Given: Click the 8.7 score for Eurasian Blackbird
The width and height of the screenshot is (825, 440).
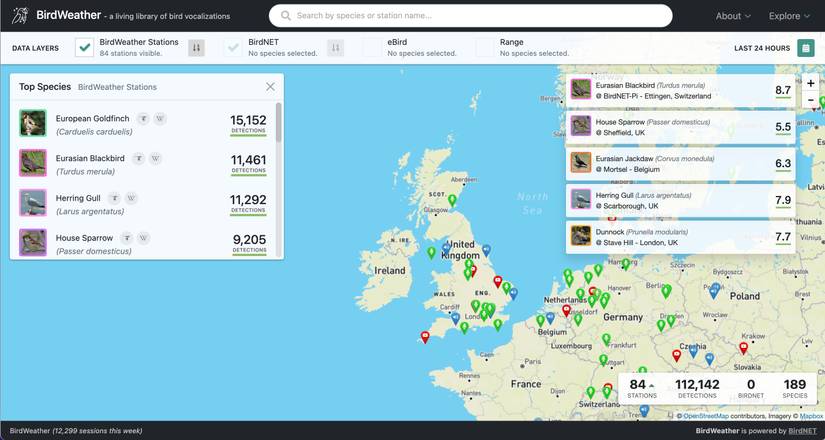Looking at the screenshot, I should click(x=783, y=91).
